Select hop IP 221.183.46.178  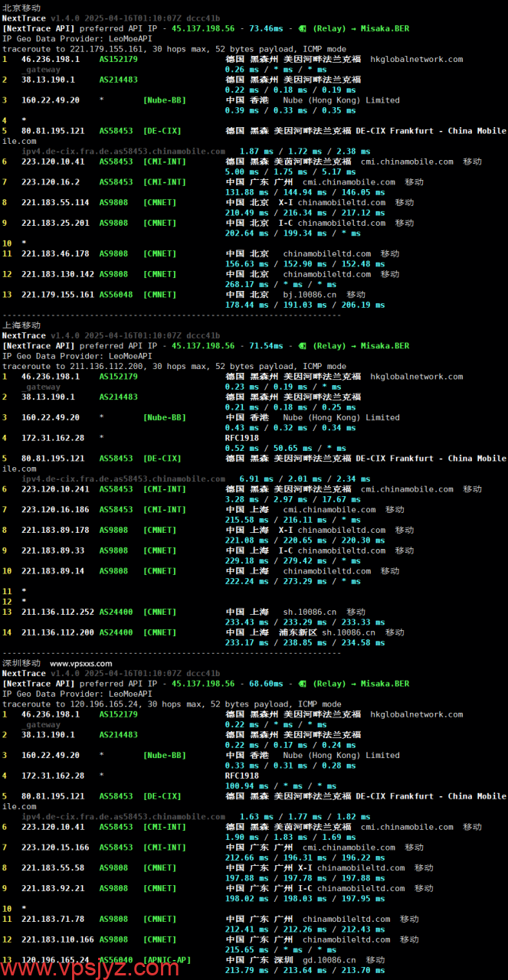click(55, 253)
